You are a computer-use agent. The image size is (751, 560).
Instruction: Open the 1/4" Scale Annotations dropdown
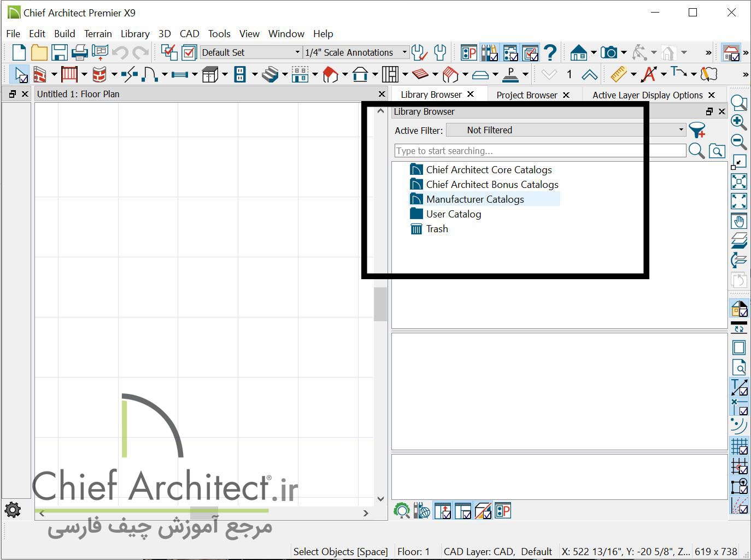tap(355, 52)
